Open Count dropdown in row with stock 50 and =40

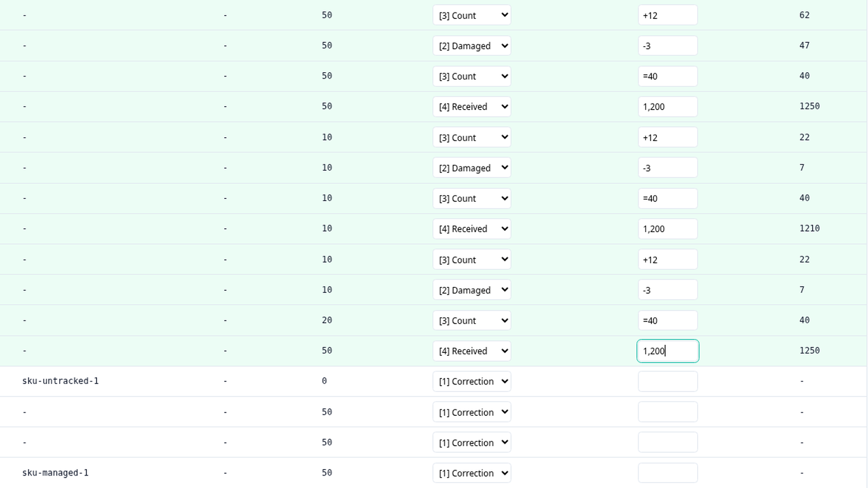471,76
